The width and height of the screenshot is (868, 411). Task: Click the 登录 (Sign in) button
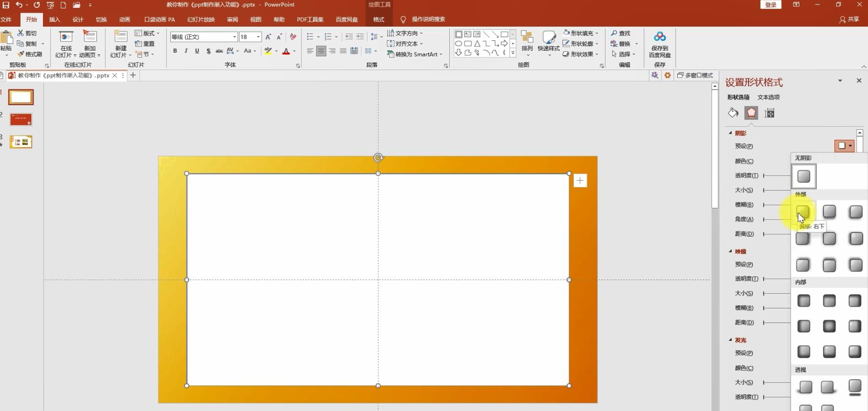coord(771,5)
